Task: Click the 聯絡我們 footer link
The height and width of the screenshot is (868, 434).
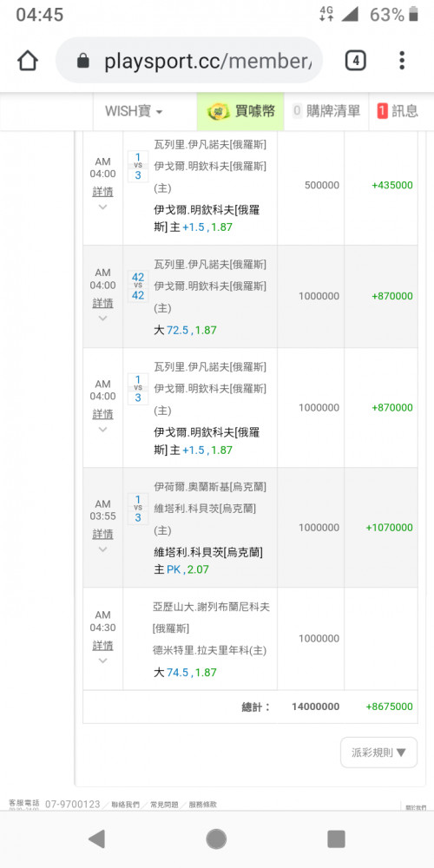Action: point(125,805)
